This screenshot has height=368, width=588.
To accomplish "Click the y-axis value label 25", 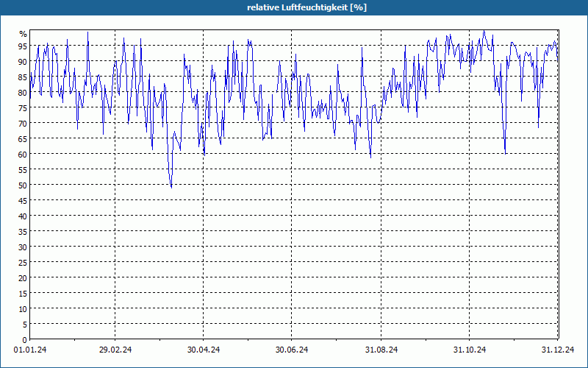I will pos(23,262).
